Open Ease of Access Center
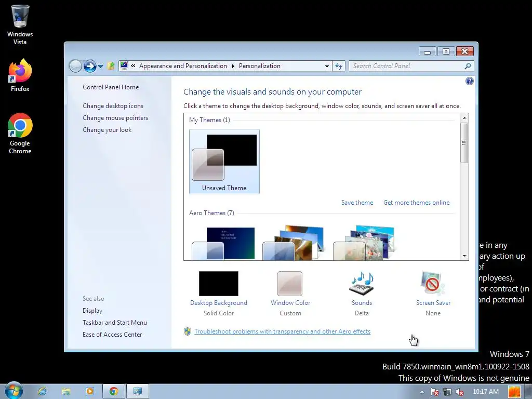 click(x=112, y=334)
